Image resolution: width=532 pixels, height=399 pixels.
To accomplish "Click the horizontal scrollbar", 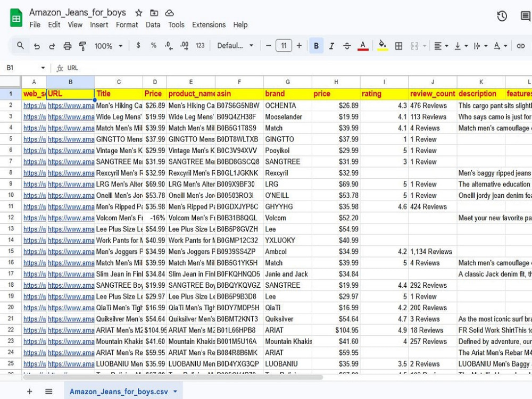I will pos(172,377).
